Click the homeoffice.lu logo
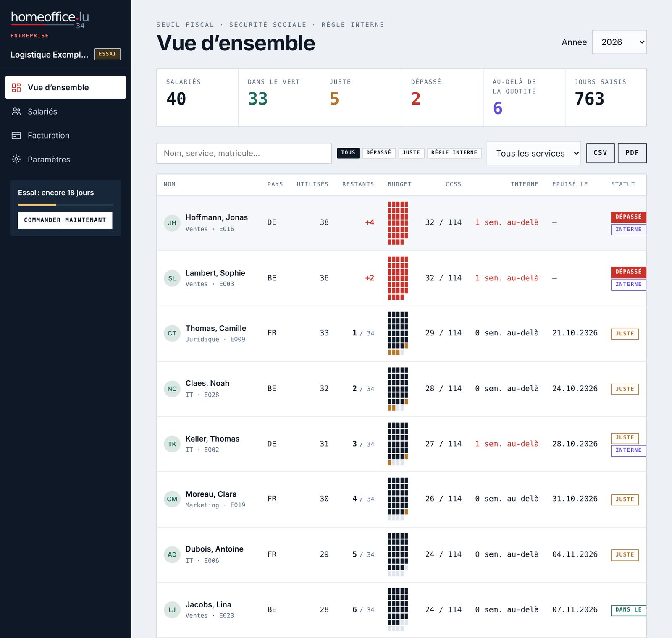 point(50,19)
